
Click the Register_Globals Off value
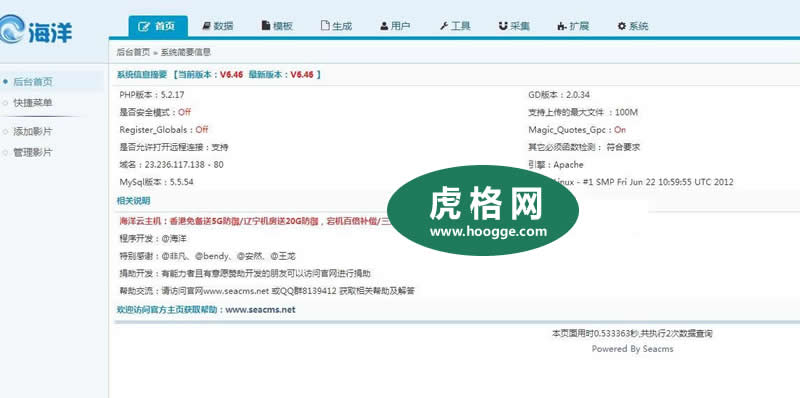(x=202, y=130)
